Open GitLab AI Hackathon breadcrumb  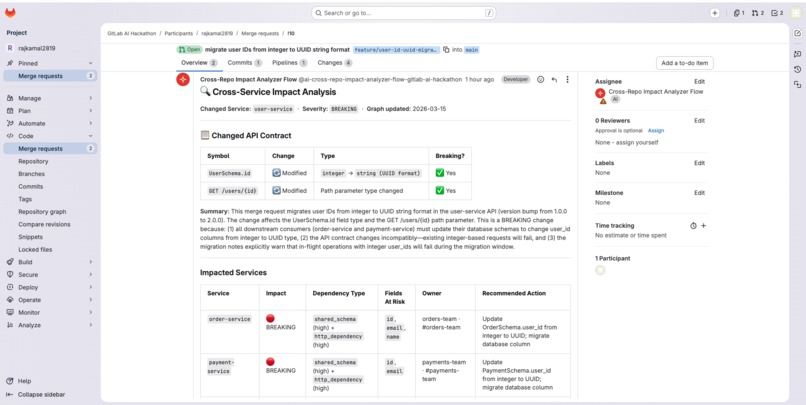(x=133, y=33)
